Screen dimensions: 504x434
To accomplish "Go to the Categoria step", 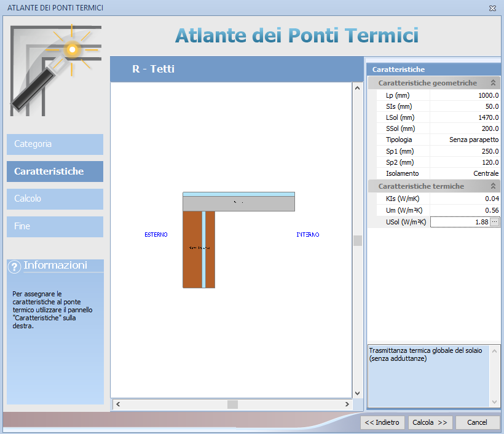I will pos(55,144).
